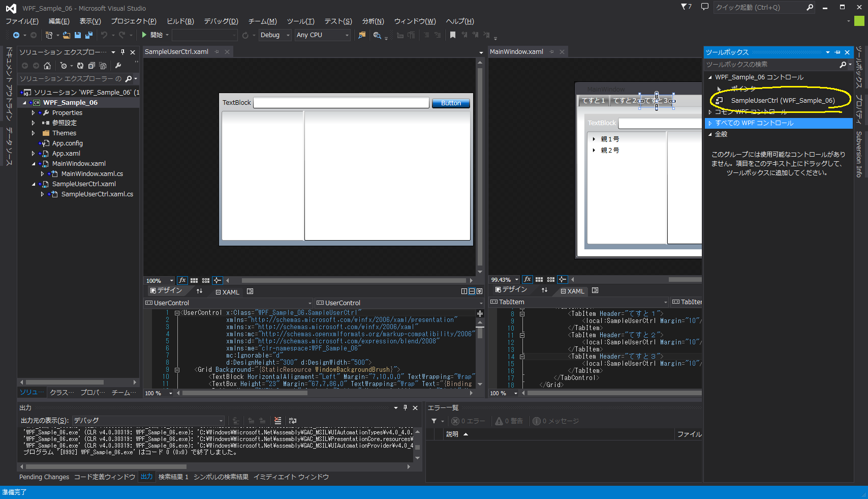Click Button in the SampleUserCtrl design surface
Image resolution: width=868 pixels, height=499 pixels.
coord(451,103)
